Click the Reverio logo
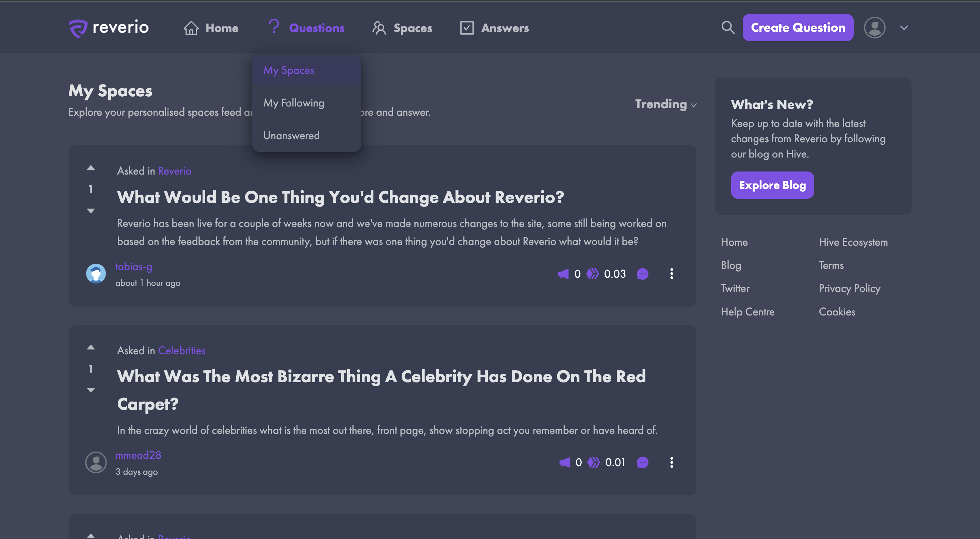Screen dimensions: 980x539 click(109, 28)
